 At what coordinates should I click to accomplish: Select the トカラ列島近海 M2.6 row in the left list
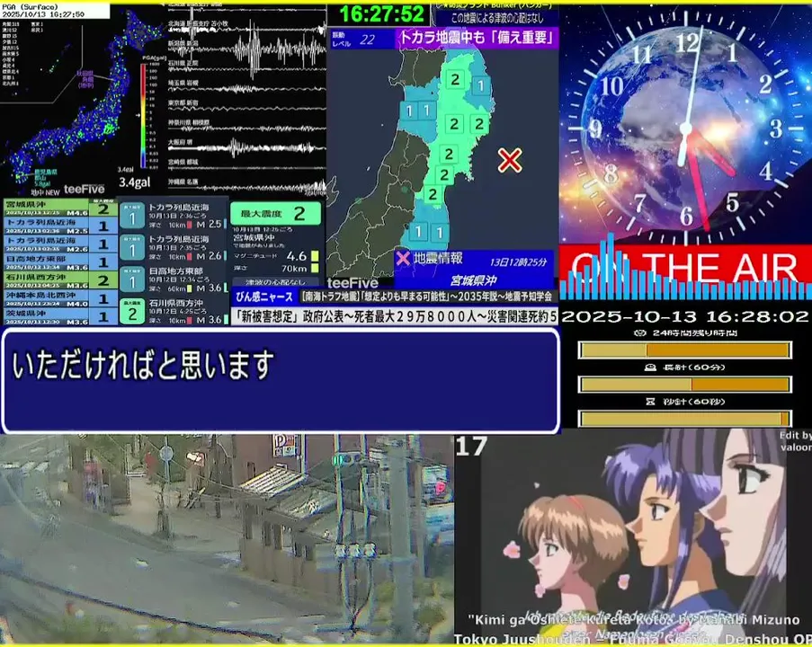(x=60, y=244)
